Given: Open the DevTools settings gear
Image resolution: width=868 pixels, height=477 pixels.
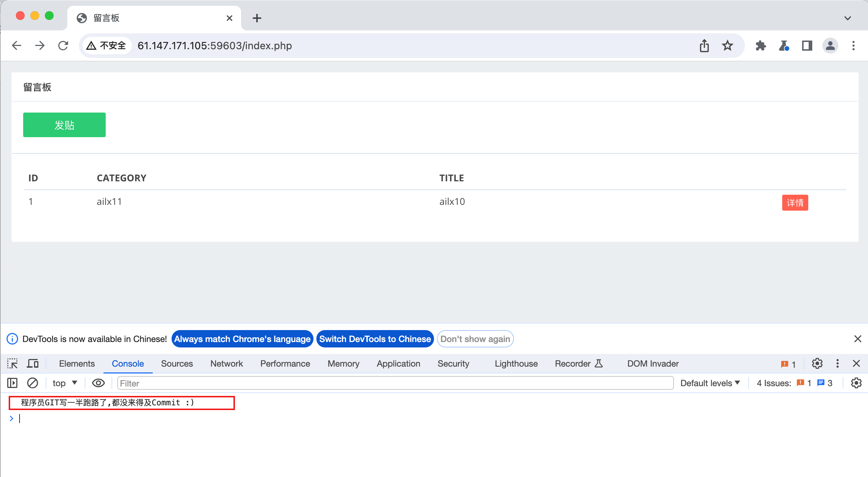Looking at the screenshot, I should (x=817, y=363).
